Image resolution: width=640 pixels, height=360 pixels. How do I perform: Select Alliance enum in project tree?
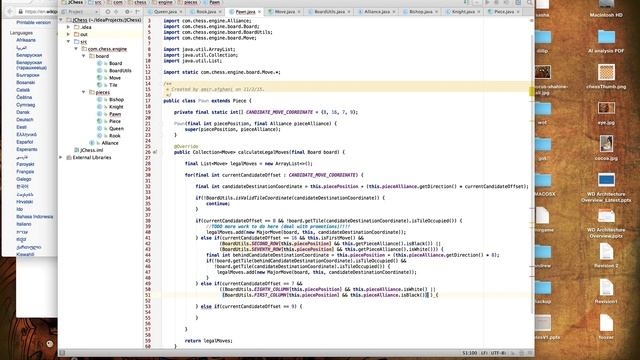tap(110, 143)
